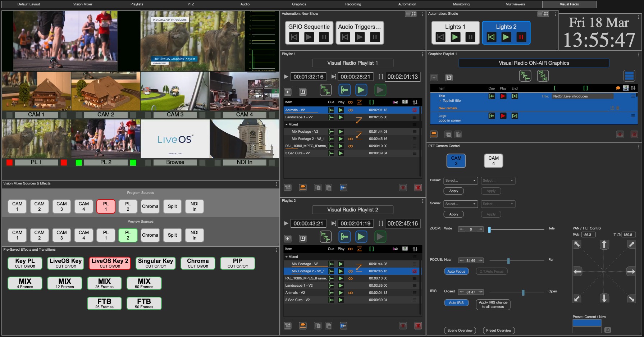Enable Chroma CUT On/Off key
The width and height of the screenshot is (644, 337).
198,263
